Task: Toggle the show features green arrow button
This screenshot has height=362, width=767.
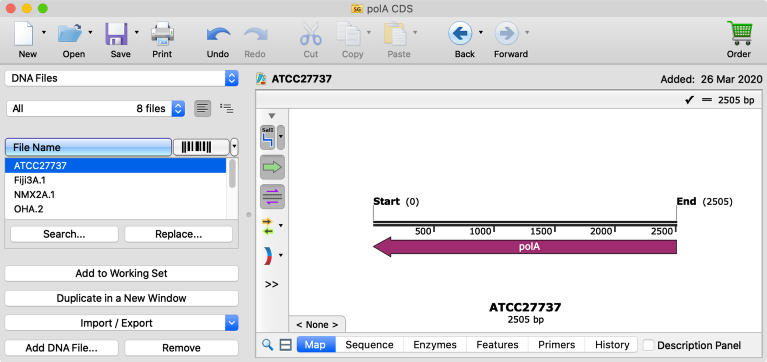Action: pos(272,167)
